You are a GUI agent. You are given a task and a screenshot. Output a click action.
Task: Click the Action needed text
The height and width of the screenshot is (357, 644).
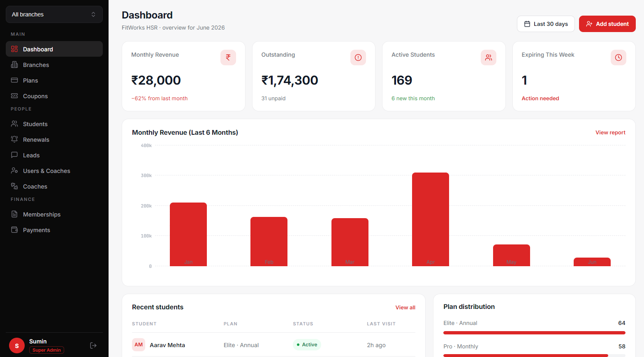(540, 98)
